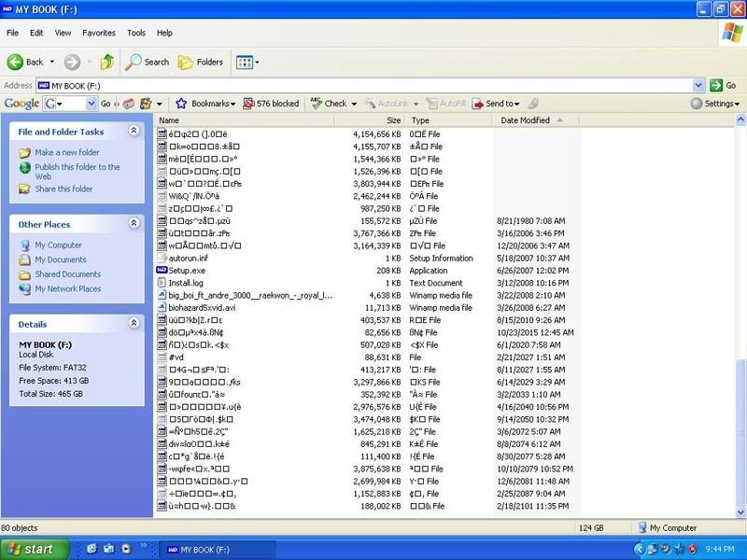Open My Network Places link
This screenshot has height=560, width=747.
coord(68,288)
